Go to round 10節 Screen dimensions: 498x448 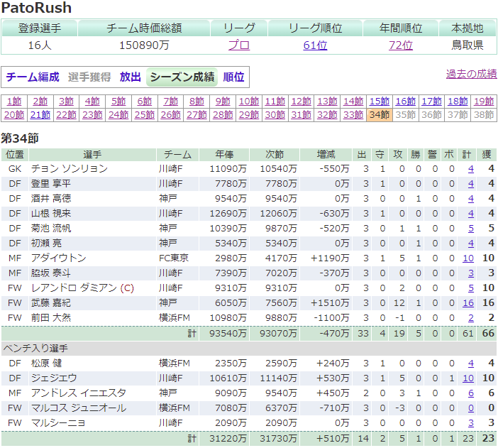249,102
